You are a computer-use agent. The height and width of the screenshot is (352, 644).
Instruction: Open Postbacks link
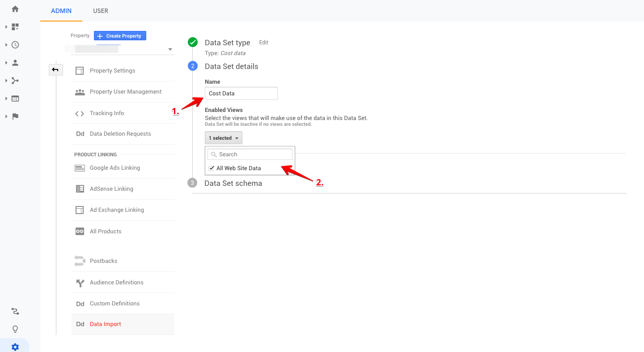click(x=103, y=261)
